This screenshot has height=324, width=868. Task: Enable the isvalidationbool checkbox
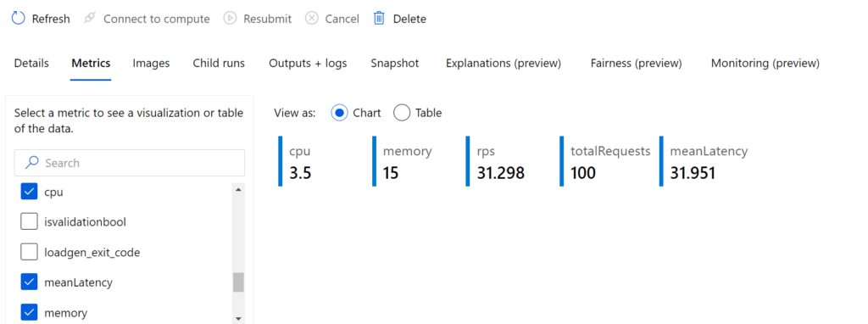29,222
